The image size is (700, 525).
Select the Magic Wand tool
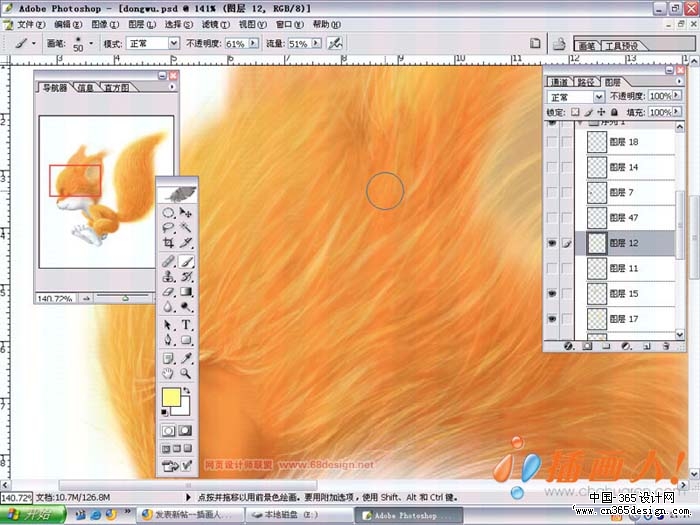tap(186, 228)
